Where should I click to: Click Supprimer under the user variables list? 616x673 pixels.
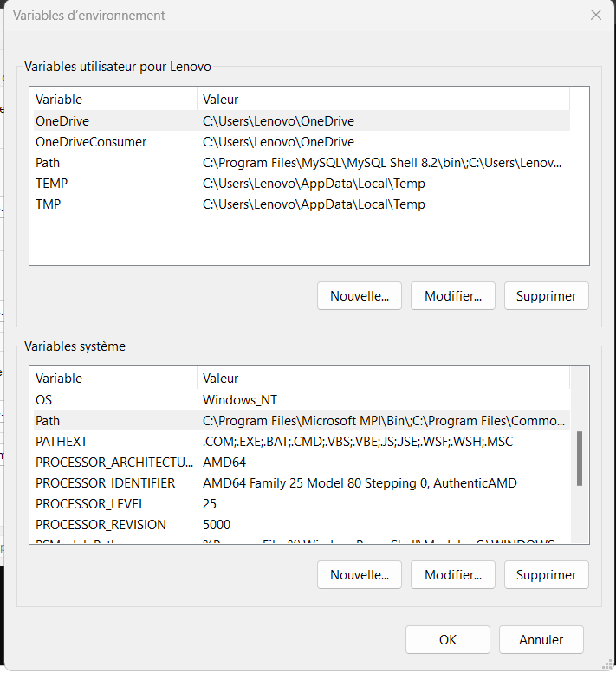tap(546, 296)
